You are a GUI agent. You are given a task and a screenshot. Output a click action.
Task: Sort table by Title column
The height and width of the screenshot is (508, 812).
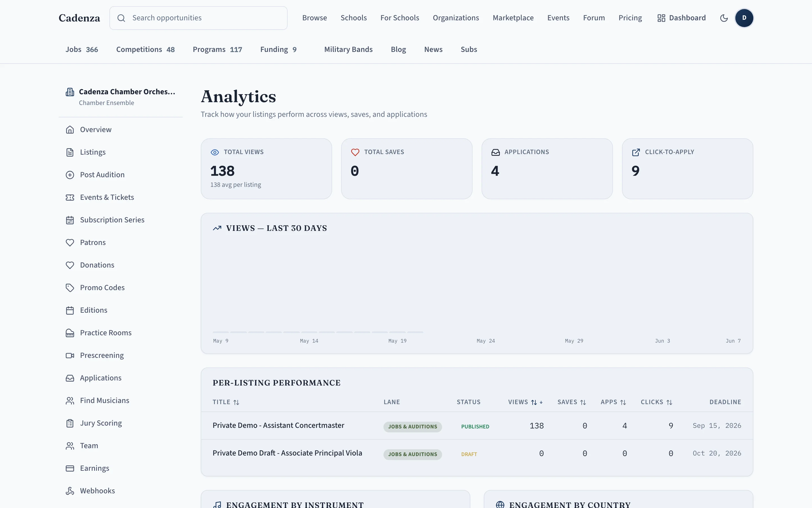click(226, 402)
